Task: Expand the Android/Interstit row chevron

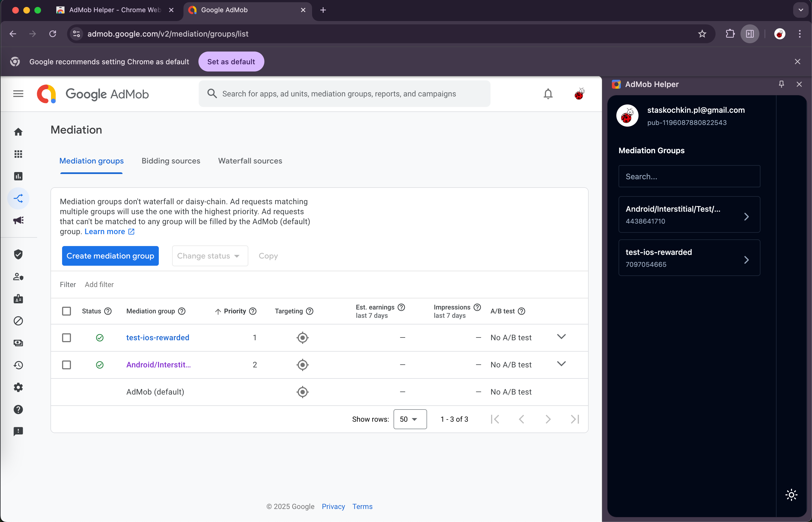Action: click(561, 364)
